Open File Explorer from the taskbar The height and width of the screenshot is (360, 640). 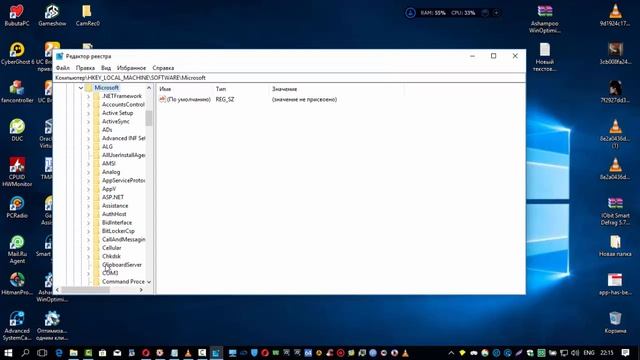click(73, 353)
